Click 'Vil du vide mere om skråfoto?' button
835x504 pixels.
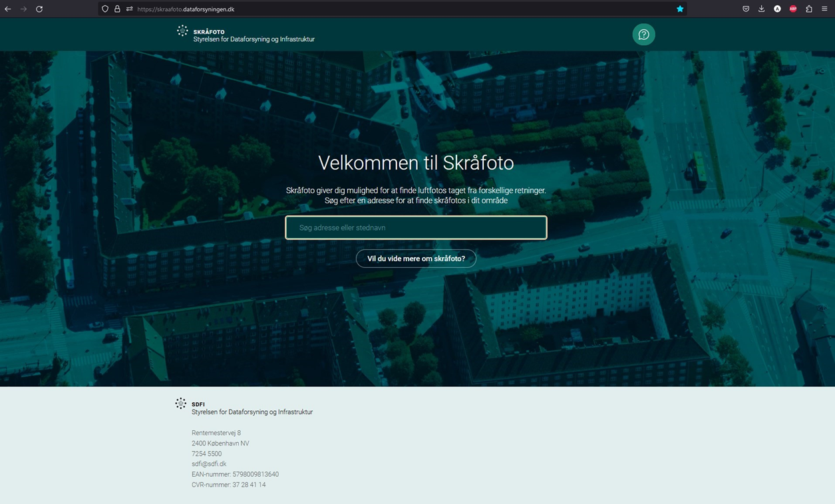coord(416,259)
